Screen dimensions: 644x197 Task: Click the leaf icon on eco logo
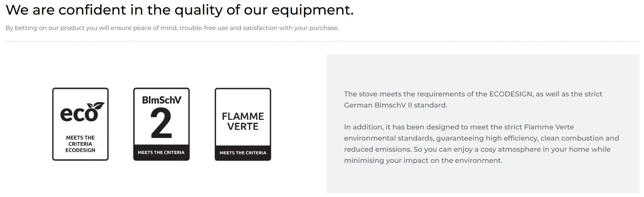coord(96,106)
